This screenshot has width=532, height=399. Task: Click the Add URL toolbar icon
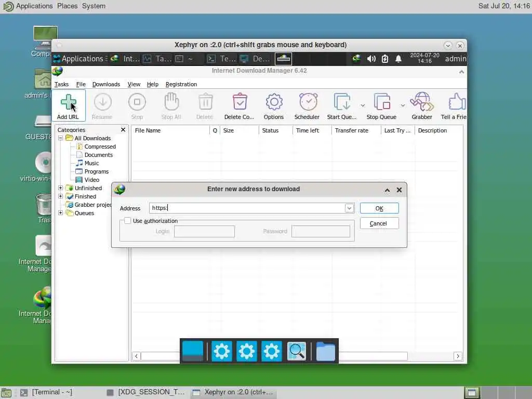(x=68, y=102)
